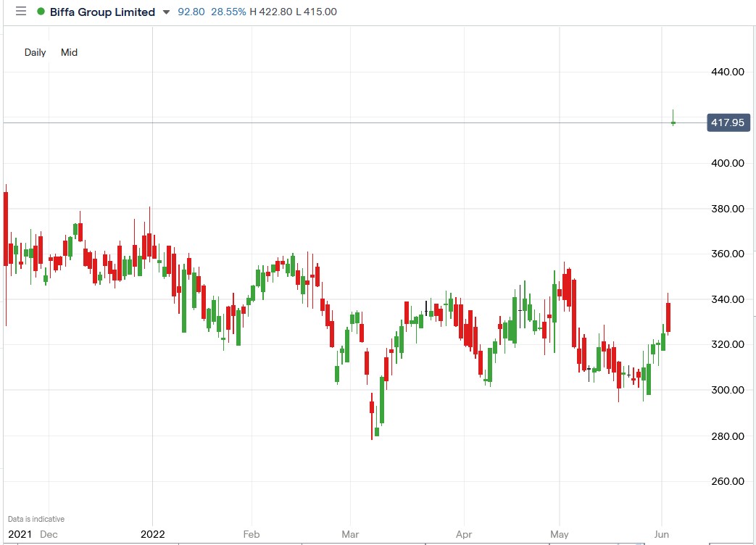Open the hamburger navigation menu
The width and height of the screenshot is (756, 545).
click(x=20, y=12)
